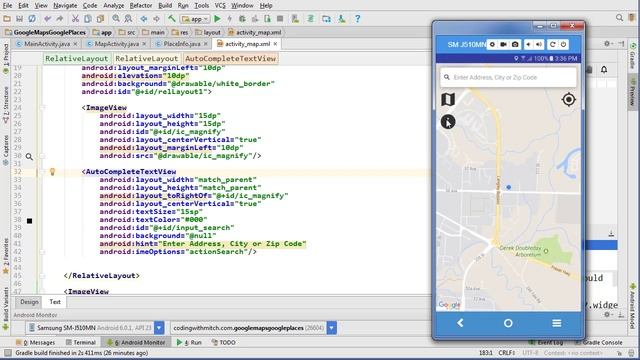Click the Save All toolbar icon
This screenshot has height=360, width=640.
tap(19, 19)
